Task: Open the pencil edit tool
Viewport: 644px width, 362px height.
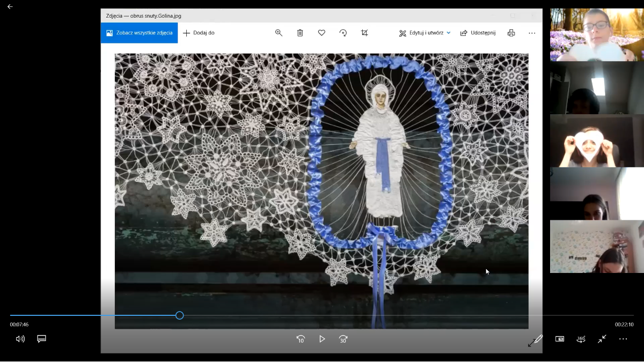Action: click(535, 340)
